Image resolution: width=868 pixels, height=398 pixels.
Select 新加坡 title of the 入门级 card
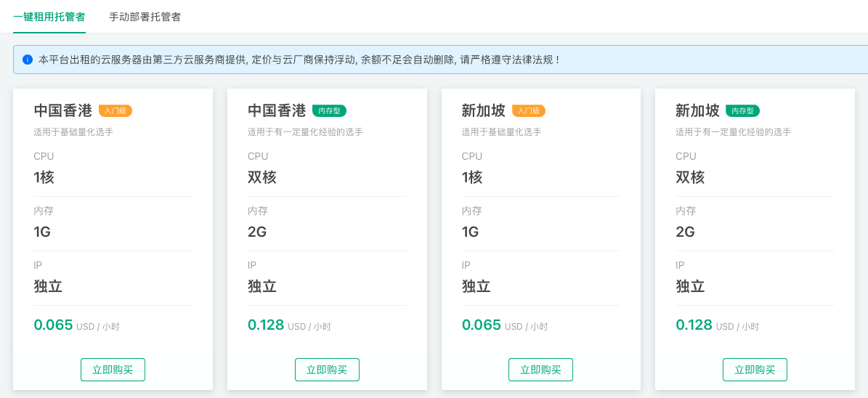click(x=484, y=110)
